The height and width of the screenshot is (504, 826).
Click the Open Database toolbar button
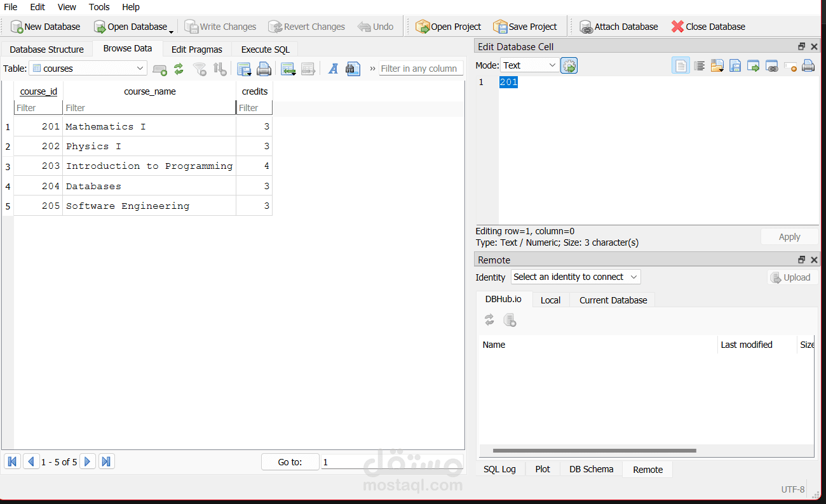click(x=131, y=27)
